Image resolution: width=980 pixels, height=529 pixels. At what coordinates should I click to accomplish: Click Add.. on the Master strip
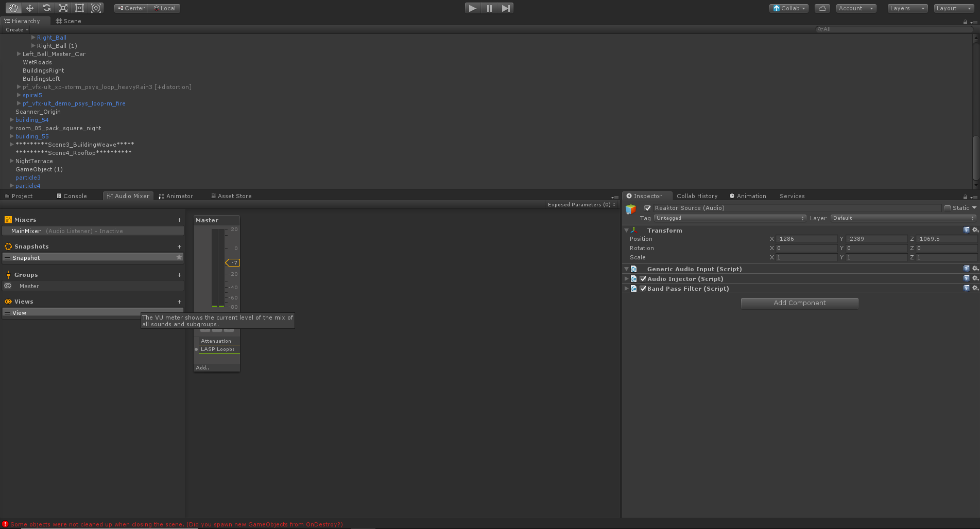click(202, 367)
